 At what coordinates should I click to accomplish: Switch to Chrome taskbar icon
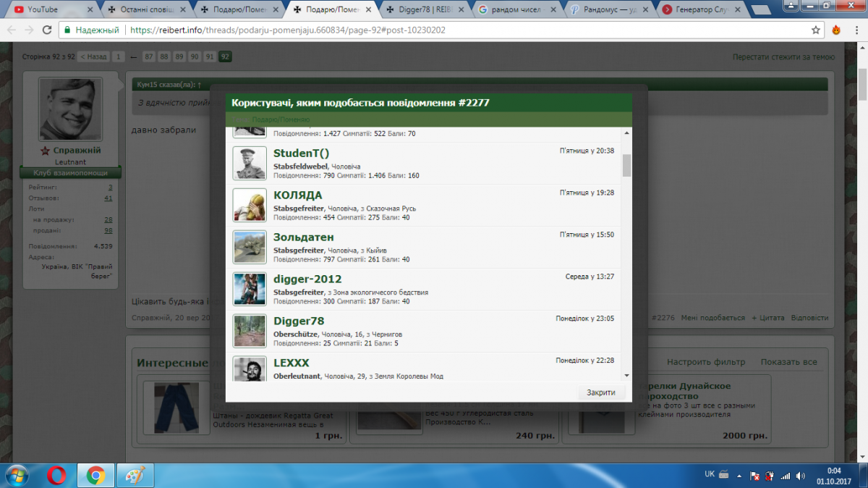(x=95, y=476)
